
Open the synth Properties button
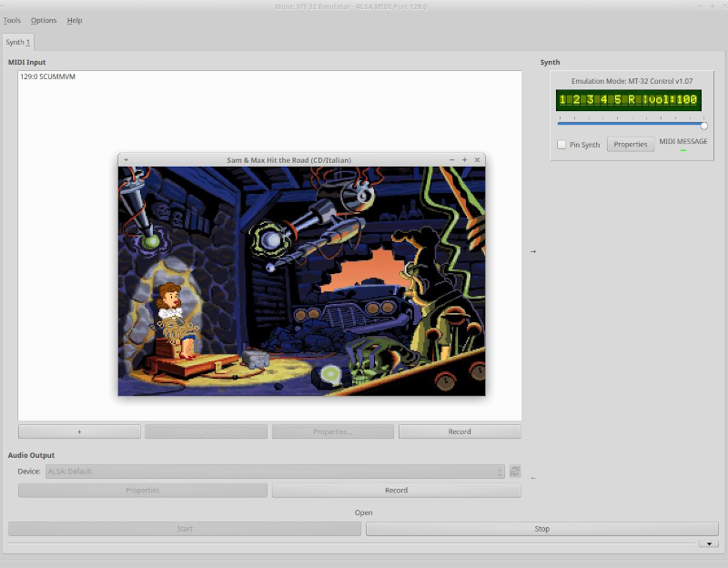(631, 145)
